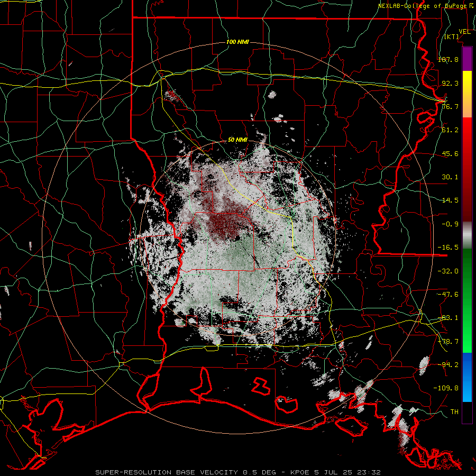
Task: Click the VEL label above the color scale
Action: point(464,32)
